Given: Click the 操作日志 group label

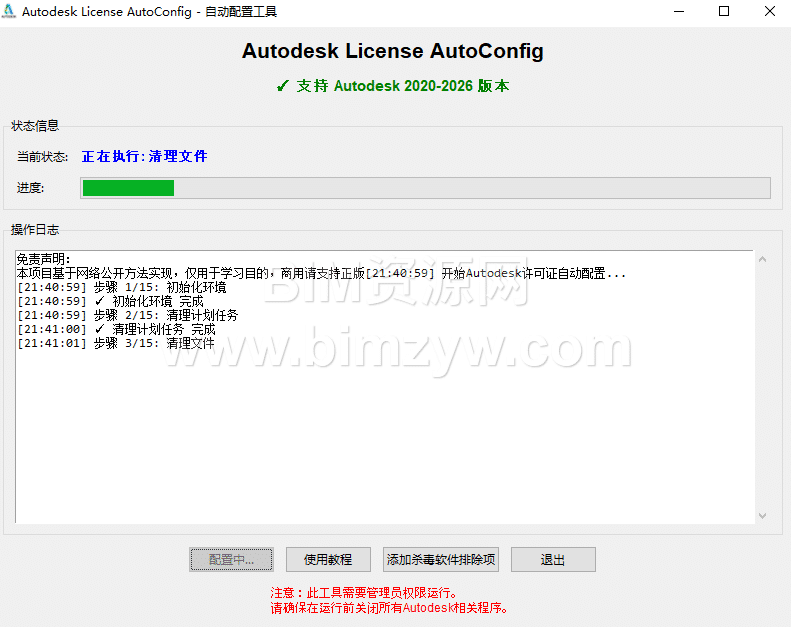Looking at the screenshot, I should click(x=35, y=230).
